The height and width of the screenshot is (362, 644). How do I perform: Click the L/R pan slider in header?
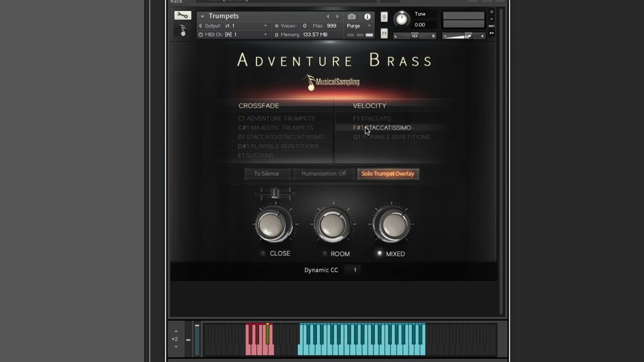point(415,36)
